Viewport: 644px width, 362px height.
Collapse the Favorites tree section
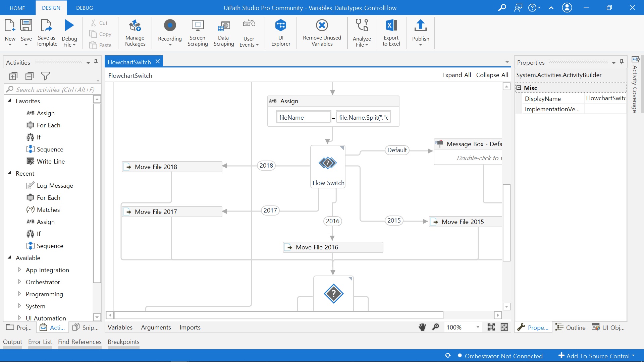pos(10,101)
